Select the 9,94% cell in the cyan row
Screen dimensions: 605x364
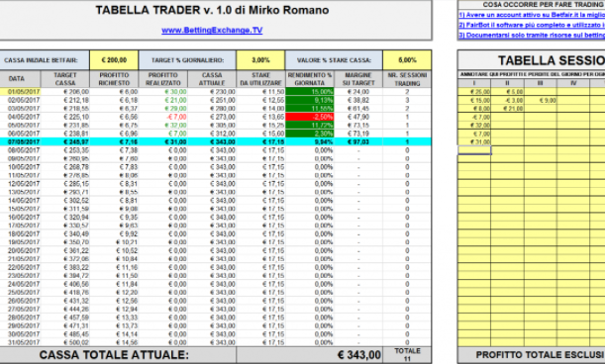click(x=310, y=141)
